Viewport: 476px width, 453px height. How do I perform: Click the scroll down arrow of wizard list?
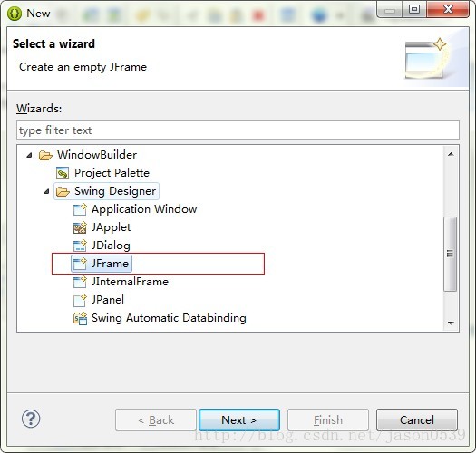(451, 323)
